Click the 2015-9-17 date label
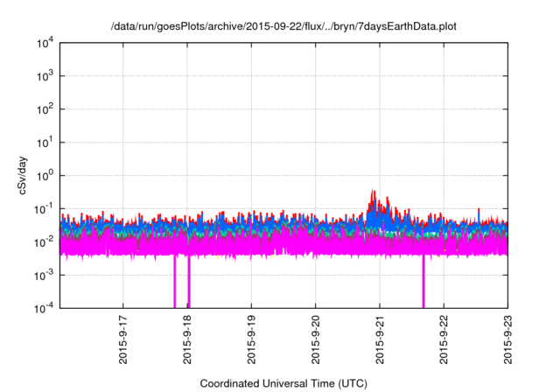Viewport: 560px width, 392px height. (x=122, y=339)
